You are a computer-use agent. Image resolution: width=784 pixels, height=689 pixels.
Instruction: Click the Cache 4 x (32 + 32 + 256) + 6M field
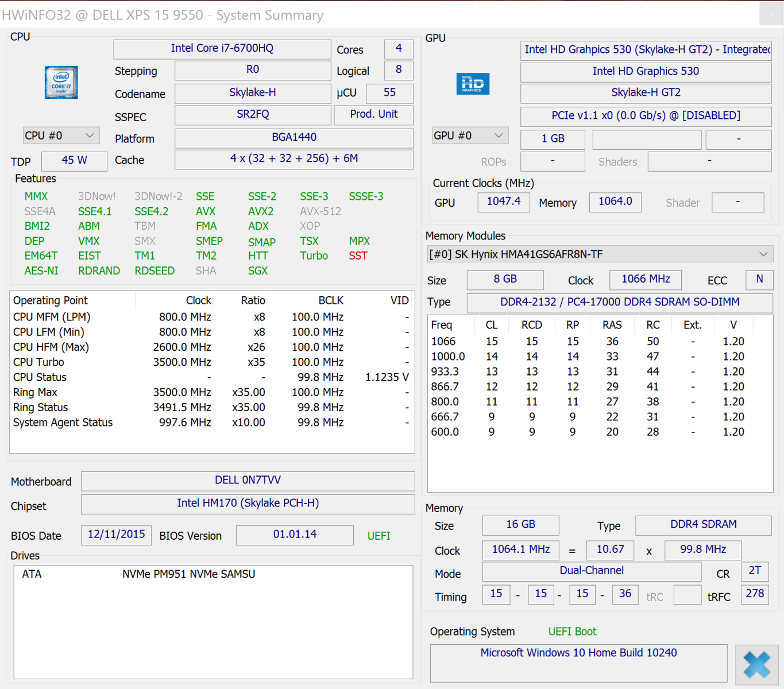pos(294,159)
